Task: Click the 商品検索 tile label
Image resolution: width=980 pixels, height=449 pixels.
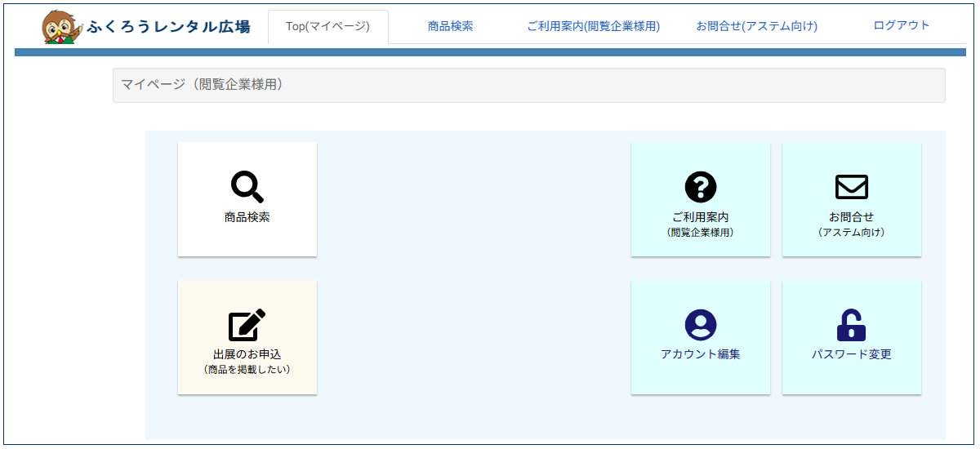Action: (x=247, y=217)
